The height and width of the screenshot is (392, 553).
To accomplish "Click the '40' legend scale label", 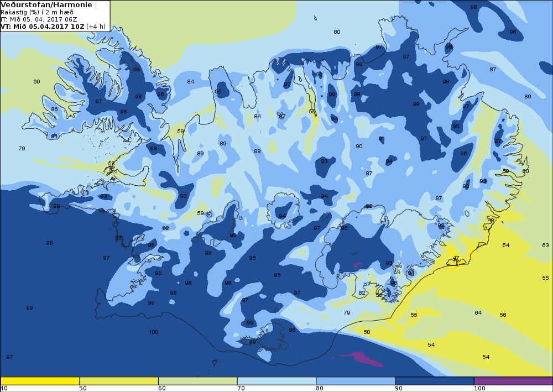I will point(4,389).
